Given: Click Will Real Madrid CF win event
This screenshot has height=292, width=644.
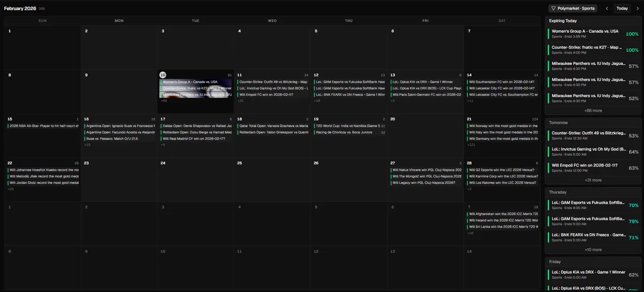Looking at the screenshot, I should coord(196,138).
